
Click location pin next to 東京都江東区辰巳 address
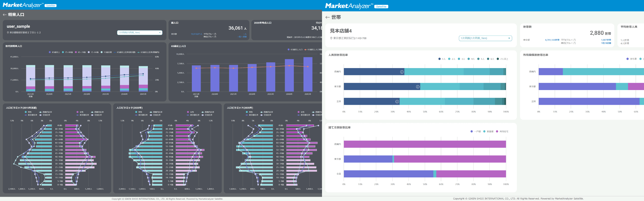pos(331,38)
